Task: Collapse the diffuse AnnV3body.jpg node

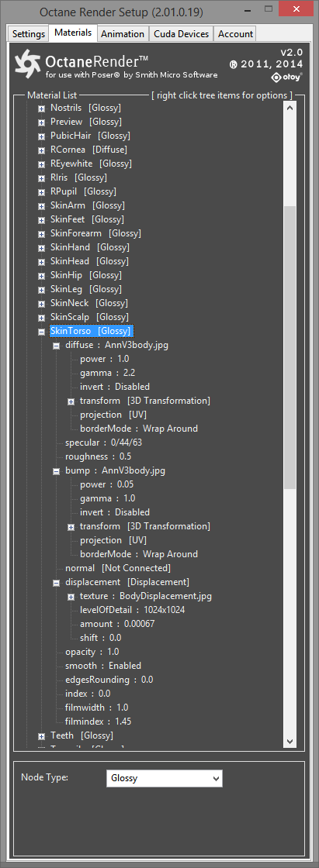Action: (56, 346)
